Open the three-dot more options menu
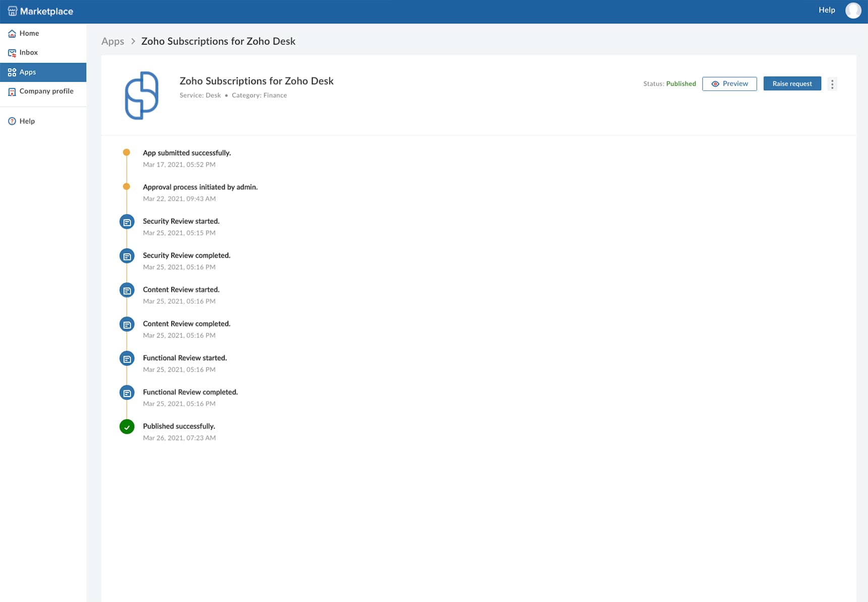This screenshot has height=602, width=868. click(832, 84)
